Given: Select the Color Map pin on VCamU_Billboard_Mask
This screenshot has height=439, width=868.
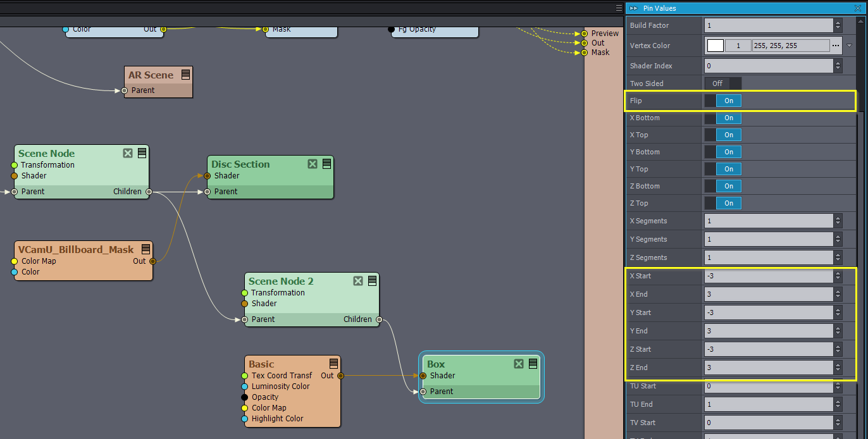Looking at the screenshot, I should pyautogui.click(x=15, y=261).
